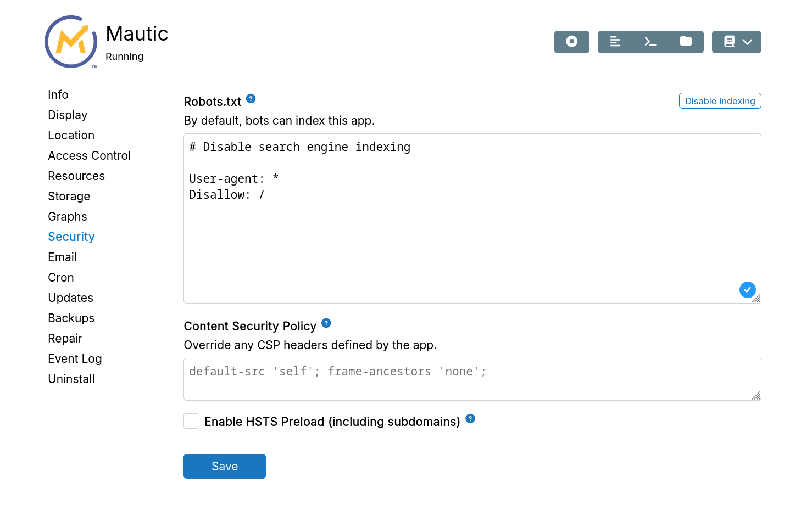812x522 pixels.
Task: Click the blue checkmark in the robots textarea
Action: click(747, 290)
